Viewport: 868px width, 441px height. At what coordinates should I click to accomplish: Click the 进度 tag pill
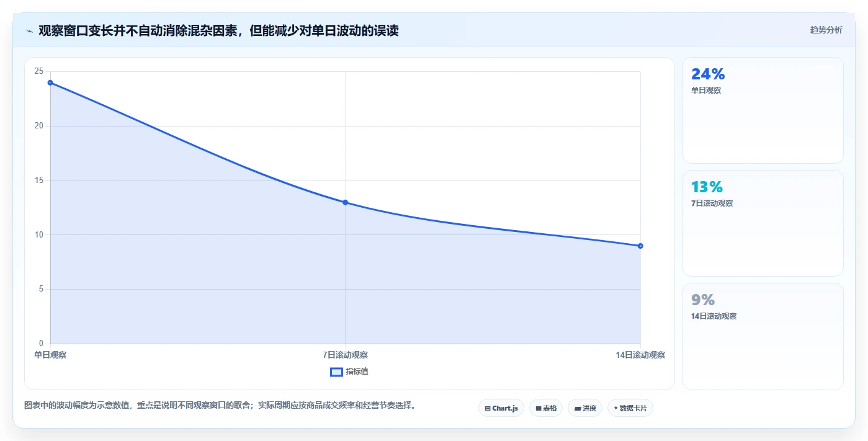click(585, 408)
